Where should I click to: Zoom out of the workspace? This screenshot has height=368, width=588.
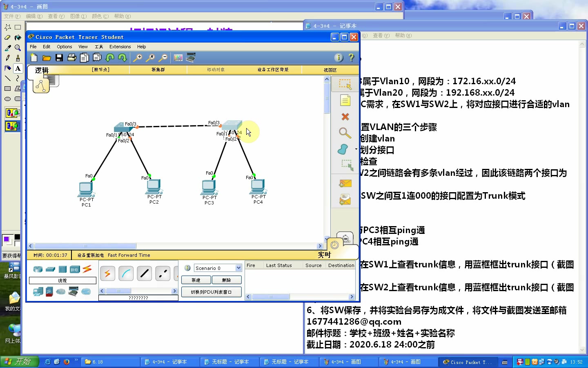163,58
